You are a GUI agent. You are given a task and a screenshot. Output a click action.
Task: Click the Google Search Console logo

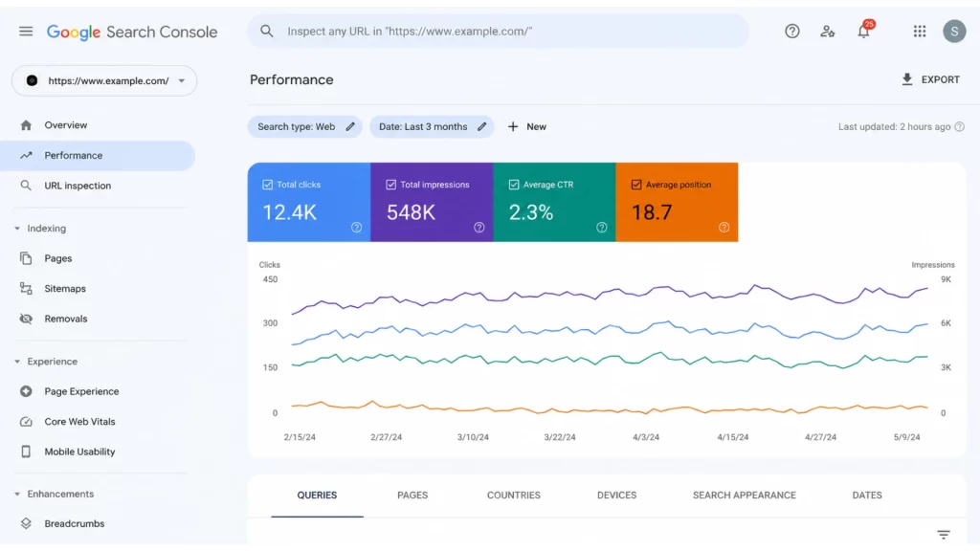click(x=132, y=32)
